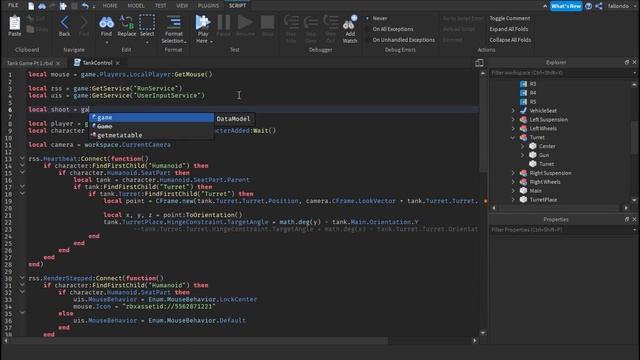
Task: Undock the Explorer panel
Action: tap(627, 62)
